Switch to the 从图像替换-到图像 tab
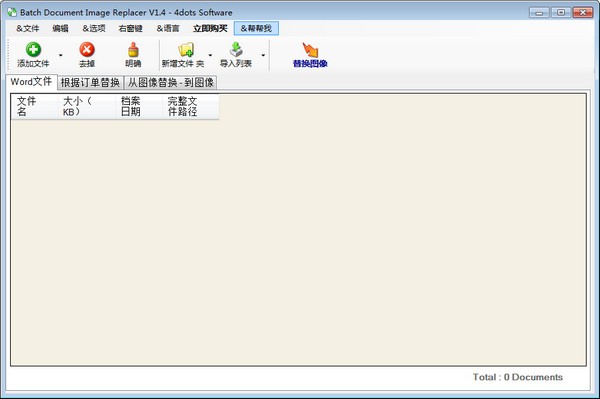Image resolution: width=600 pixels, height=399 pixels. pyautogui.click(x=171, y=82)
